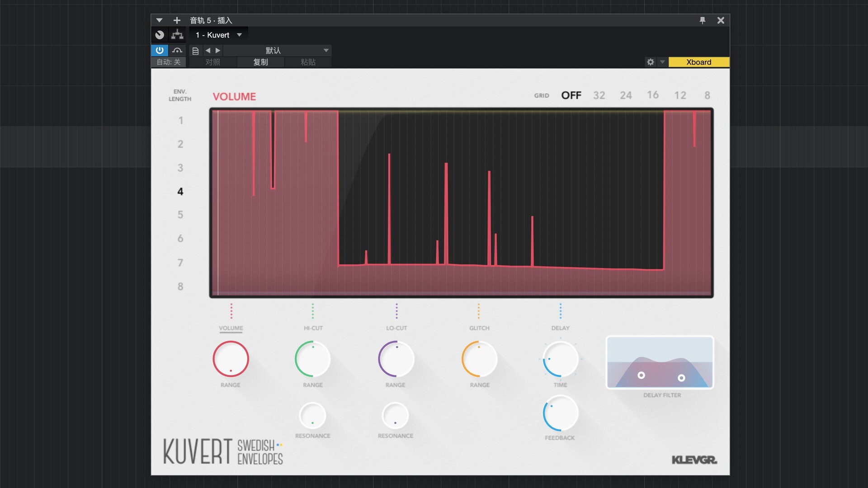Open the routing view icon

click(x=177, y=35)
